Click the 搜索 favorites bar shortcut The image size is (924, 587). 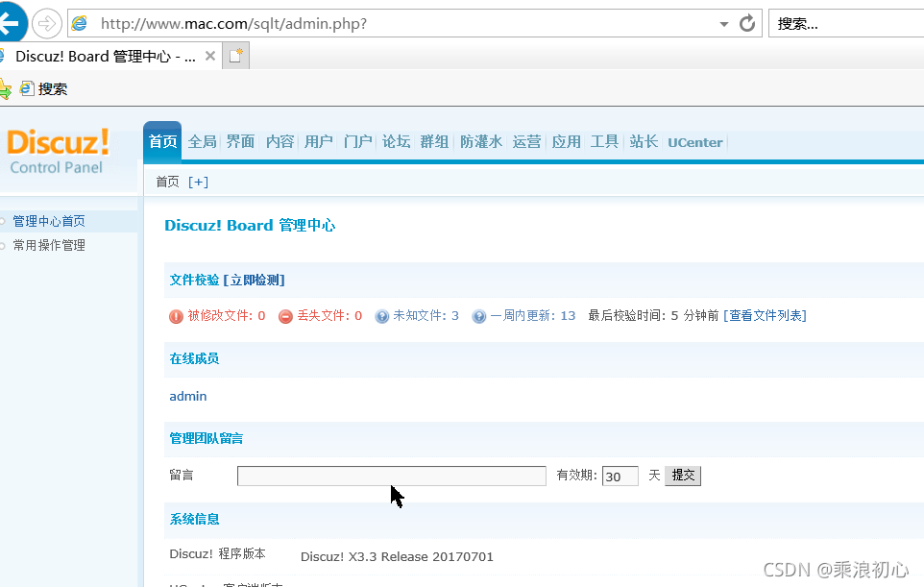pyautogui.click(x=44, y=89)
